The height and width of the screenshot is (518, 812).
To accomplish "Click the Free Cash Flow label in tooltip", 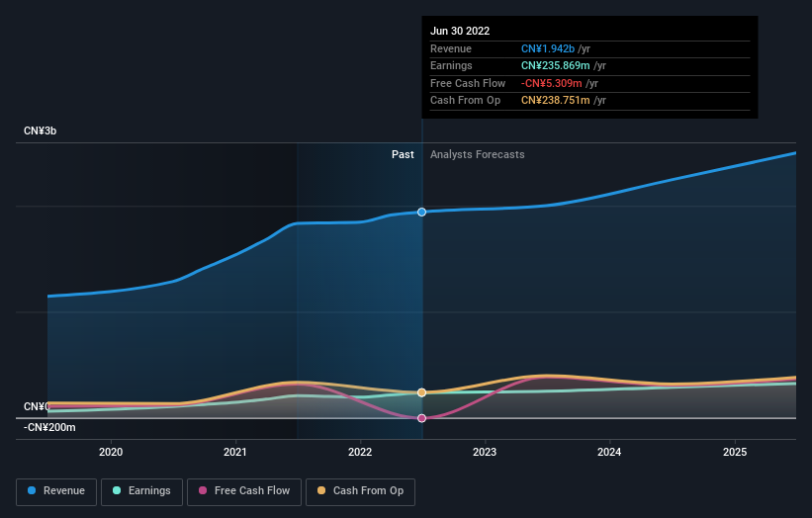I will [x=468, y=83].
